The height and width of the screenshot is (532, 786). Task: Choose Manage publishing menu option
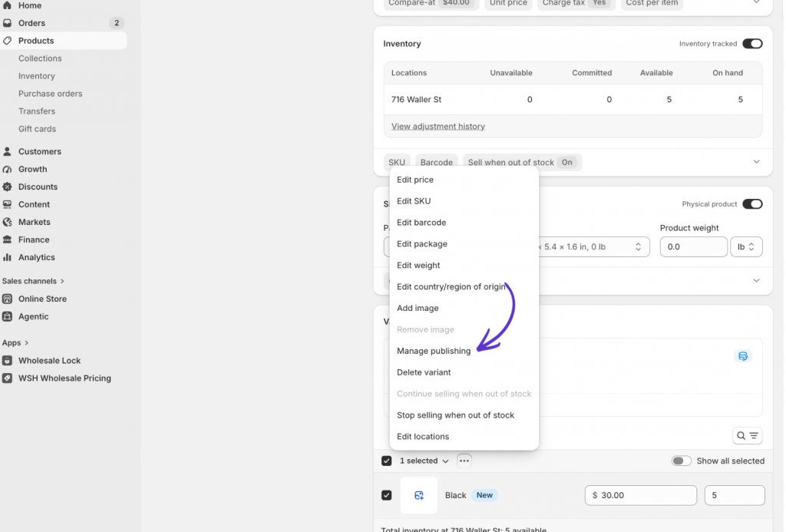(x=464, y=351)
